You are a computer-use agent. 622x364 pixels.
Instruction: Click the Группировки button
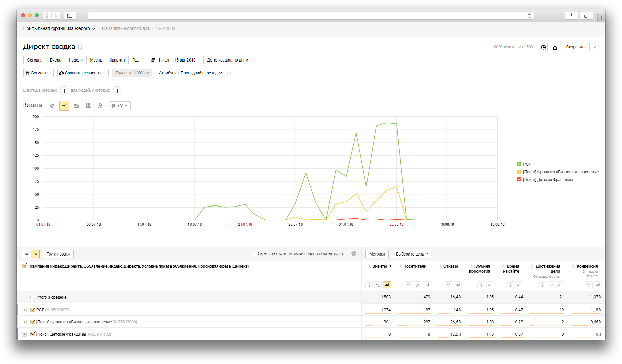58,254
